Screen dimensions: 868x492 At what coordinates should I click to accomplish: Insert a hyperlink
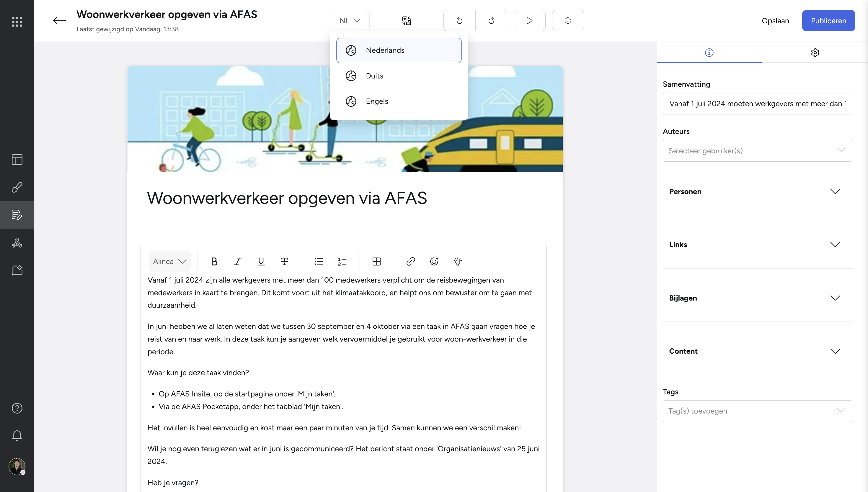411,261
